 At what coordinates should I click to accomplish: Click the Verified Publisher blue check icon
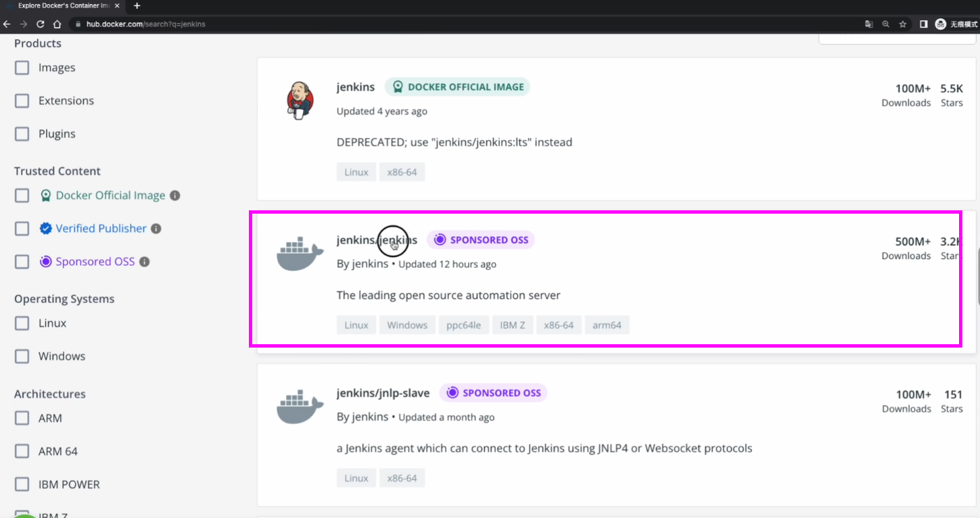[x=46, y=229]
